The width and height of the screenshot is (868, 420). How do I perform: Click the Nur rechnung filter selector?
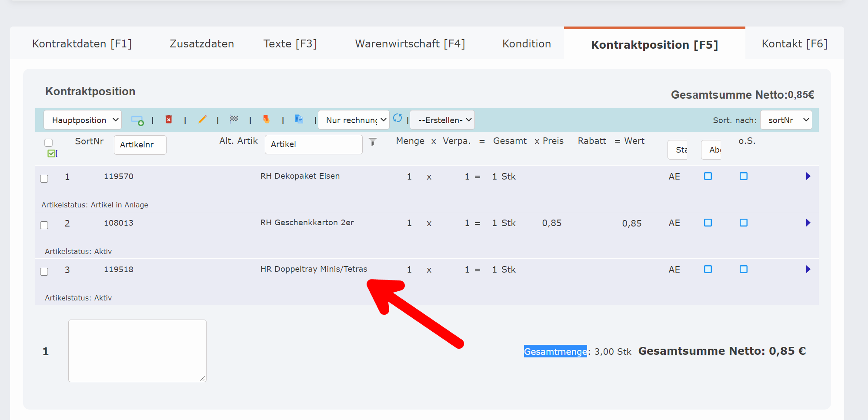coord(353,120)
